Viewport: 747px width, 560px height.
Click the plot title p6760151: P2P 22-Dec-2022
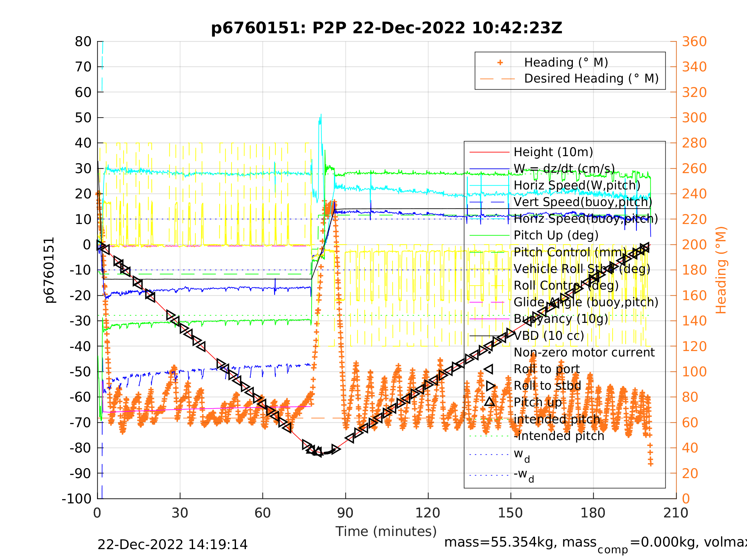click(x=387, y=28)
